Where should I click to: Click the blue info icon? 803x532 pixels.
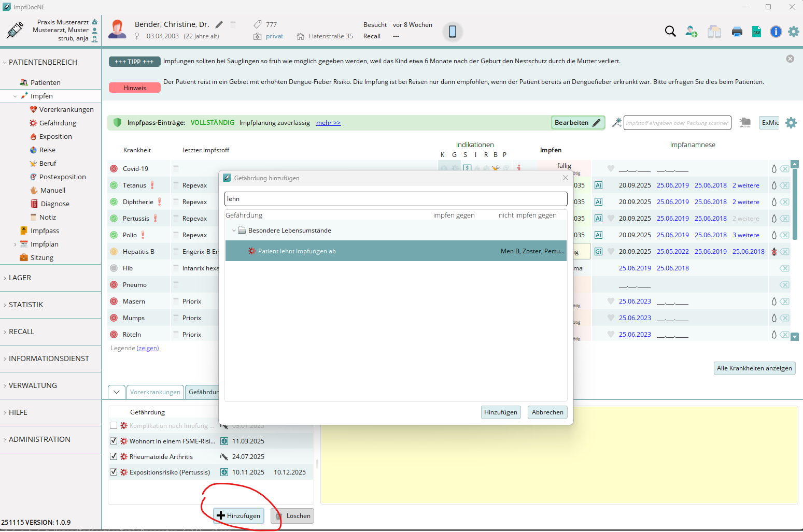[x=776, y=32]
